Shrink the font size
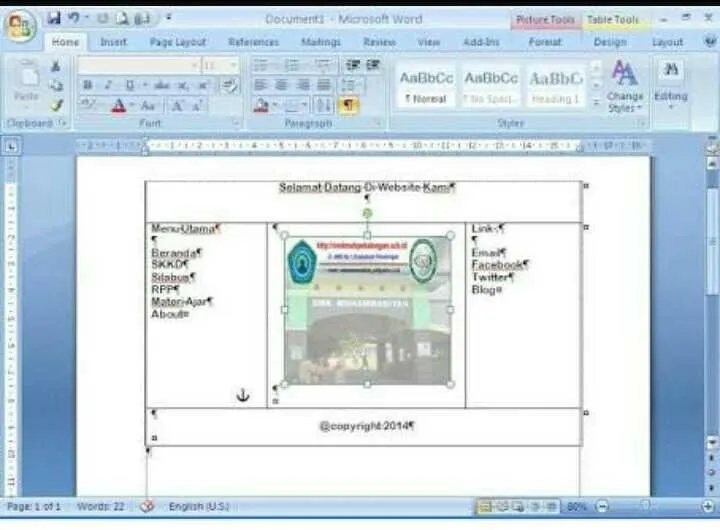The height and width of the screenshot is (530, 720). point(197,106)
